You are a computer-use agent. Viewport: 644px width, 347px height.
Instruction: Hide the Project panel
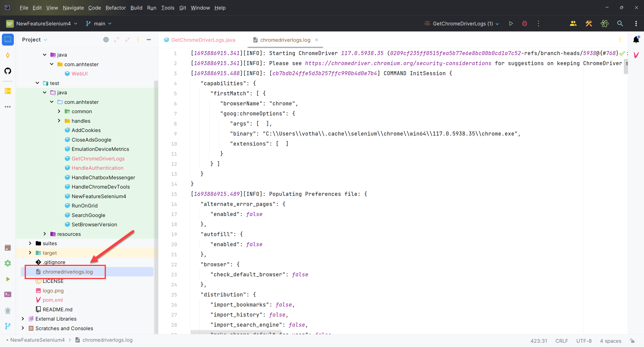point(149,40)
